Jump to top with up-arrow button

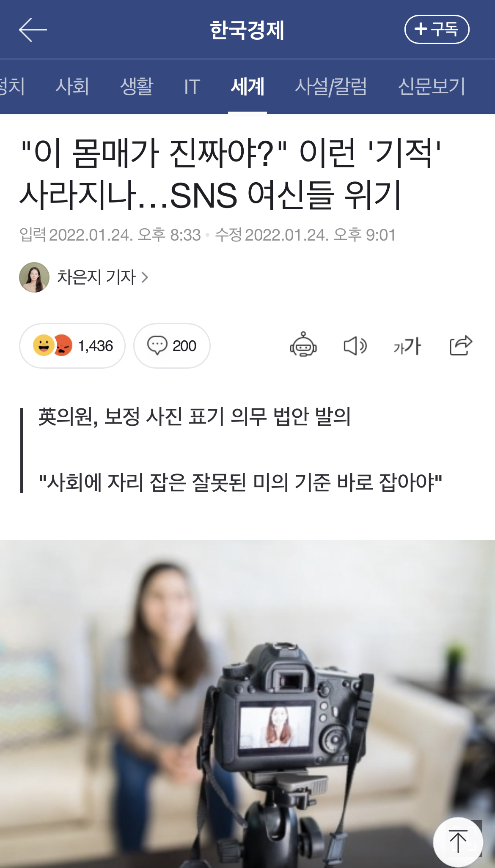click(458, 842)
